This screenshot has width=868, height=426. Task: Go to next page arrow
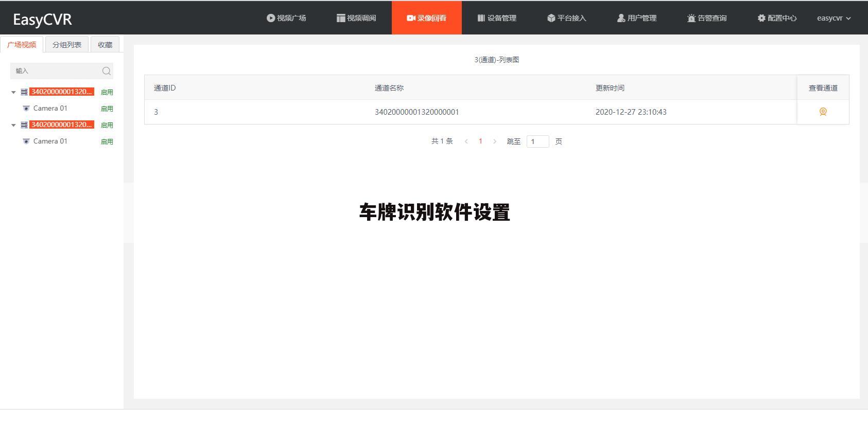tap(495, 141)
